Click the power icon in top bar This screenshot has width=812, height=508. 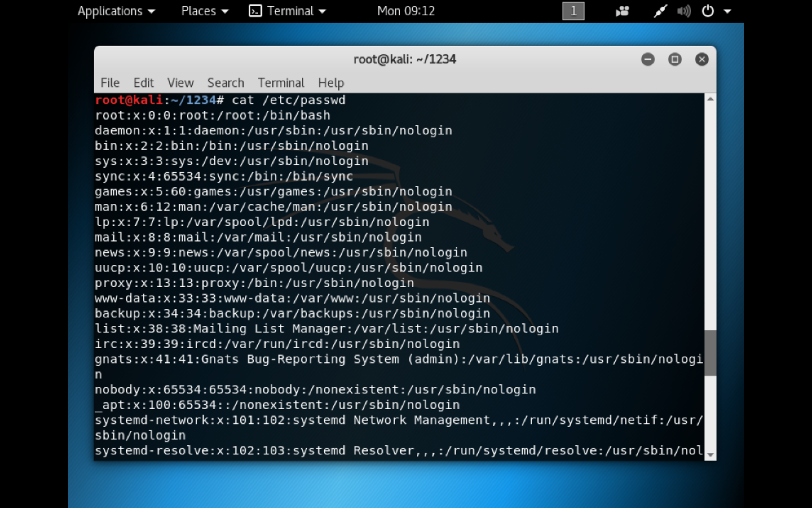pyautogui.click(x=708, y=11)
